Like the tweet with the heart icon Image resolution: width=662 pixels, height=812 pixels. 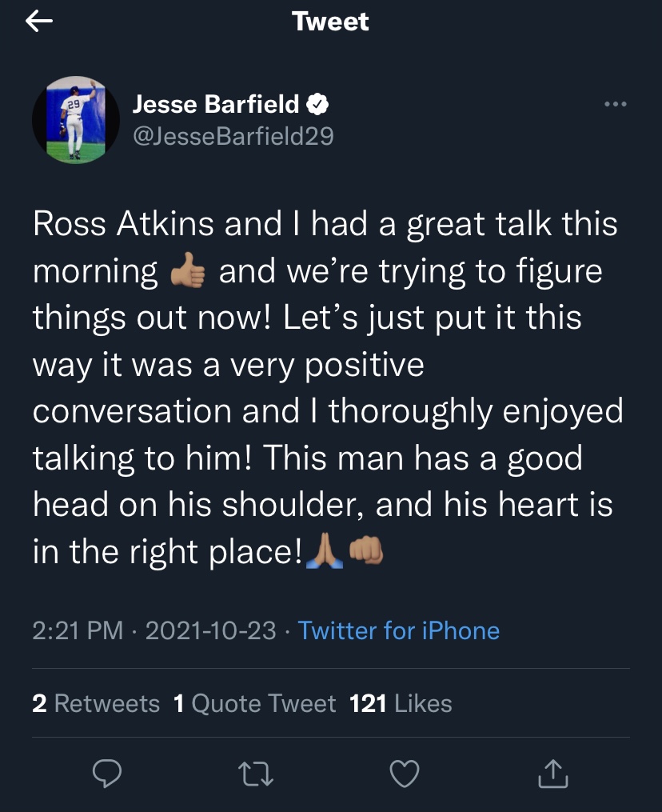tap(405, 772)
